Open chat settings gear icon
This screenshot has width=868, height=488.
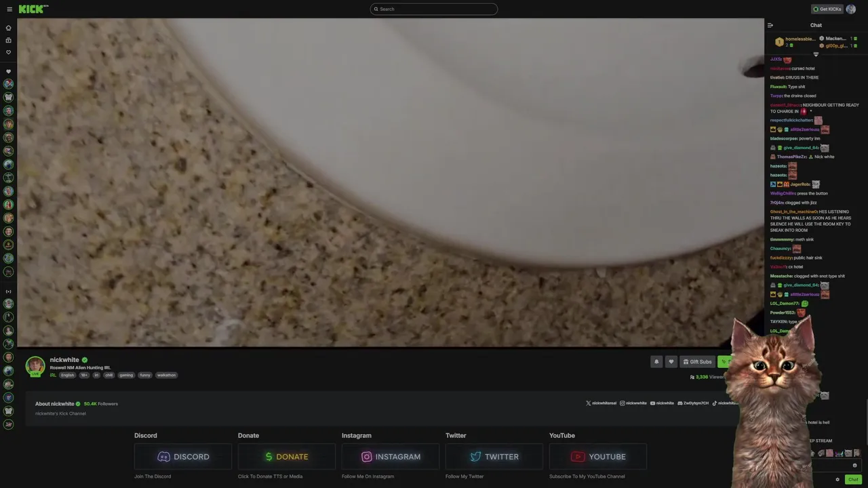point(837,479)
